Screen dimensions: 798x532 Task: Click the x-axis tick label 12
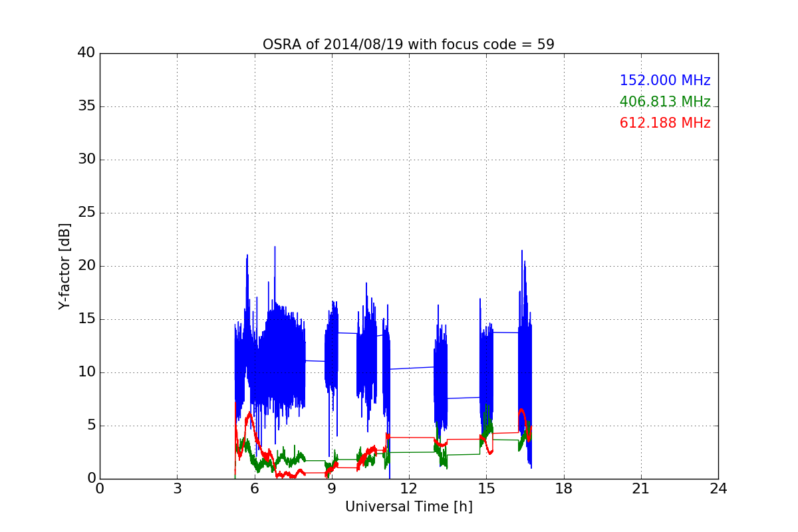[x=408, y=489]
